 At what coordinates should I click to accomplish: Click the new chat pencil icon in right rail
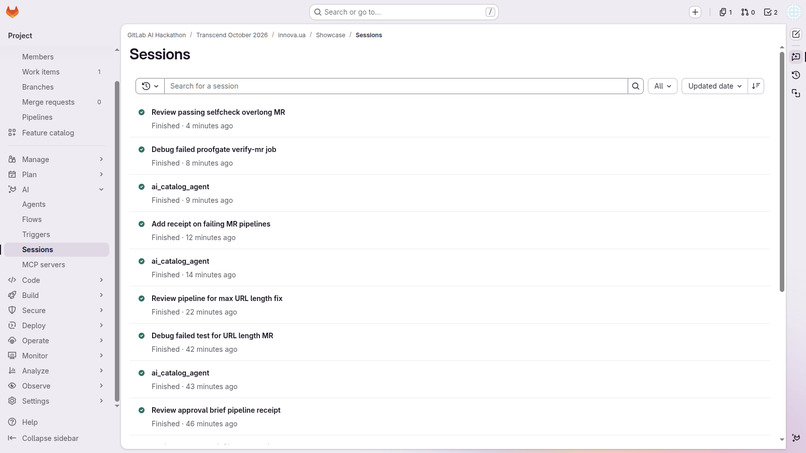click(x=796, y=34)
